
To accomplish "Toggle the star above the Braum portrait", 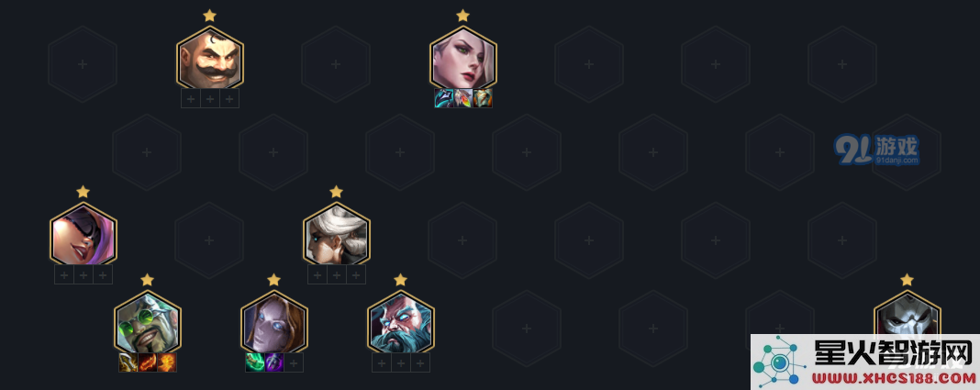I will coord(209,15).
